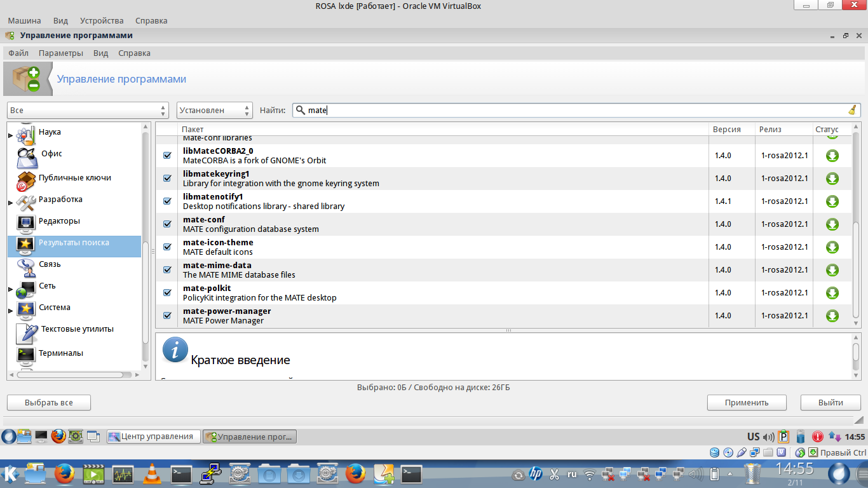Click the red alert icon in guest tray
Viewport: 868px width, 488px height.
click(x=818, y=437)
